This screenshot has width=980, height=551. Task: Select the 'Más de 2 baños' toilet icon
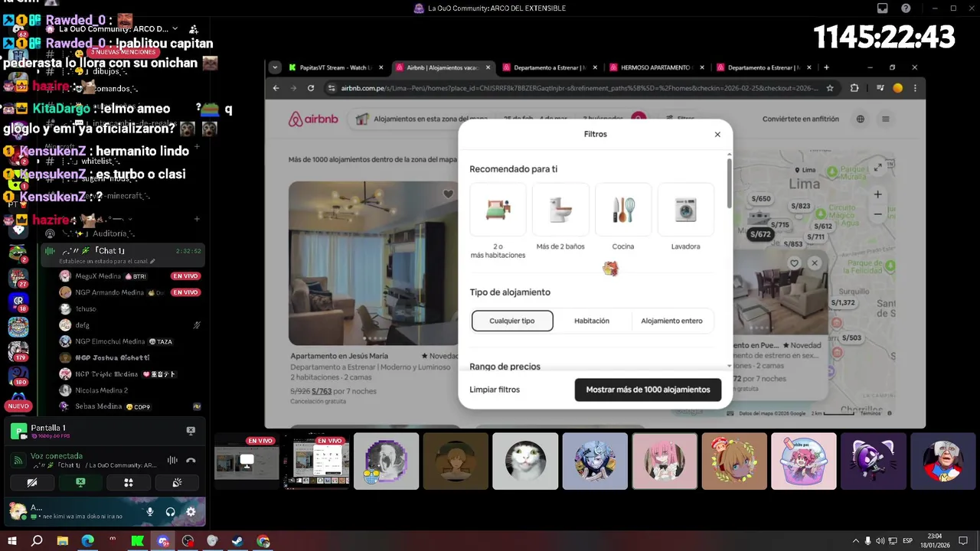[x=560, y=210]
